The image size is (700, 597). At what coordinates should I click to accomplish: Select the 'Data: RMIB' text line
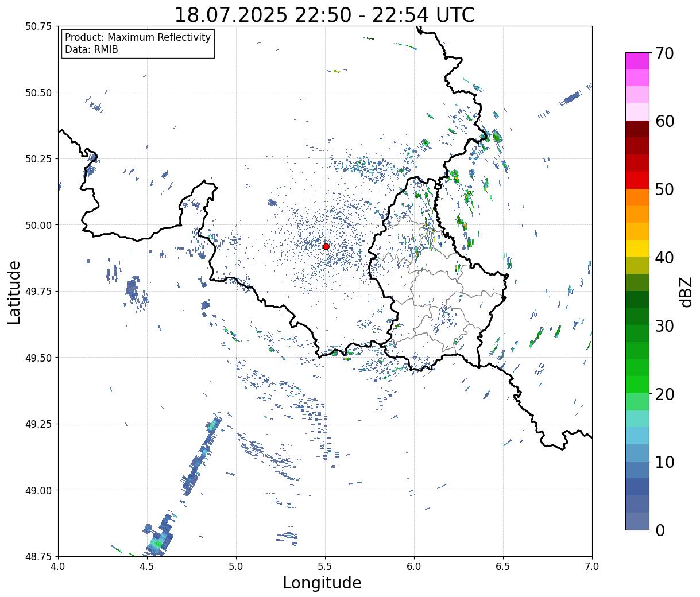tap(91, 49)
